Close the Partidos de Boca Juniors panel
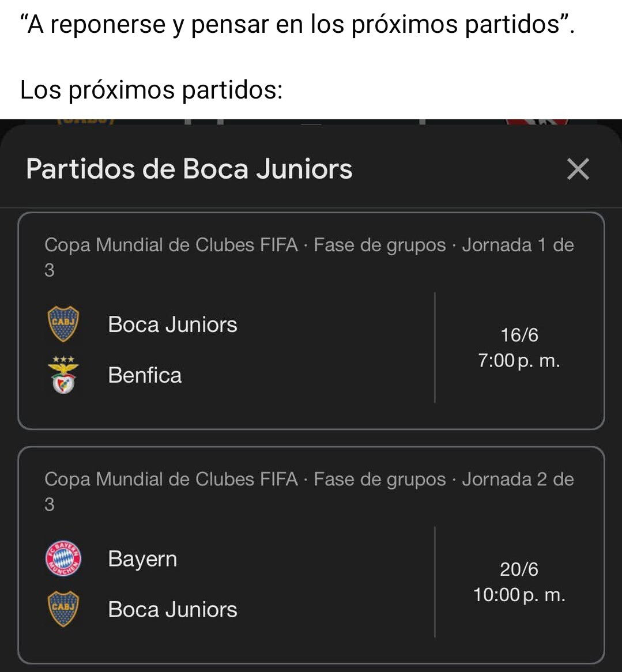 click(x=578, y=169)
